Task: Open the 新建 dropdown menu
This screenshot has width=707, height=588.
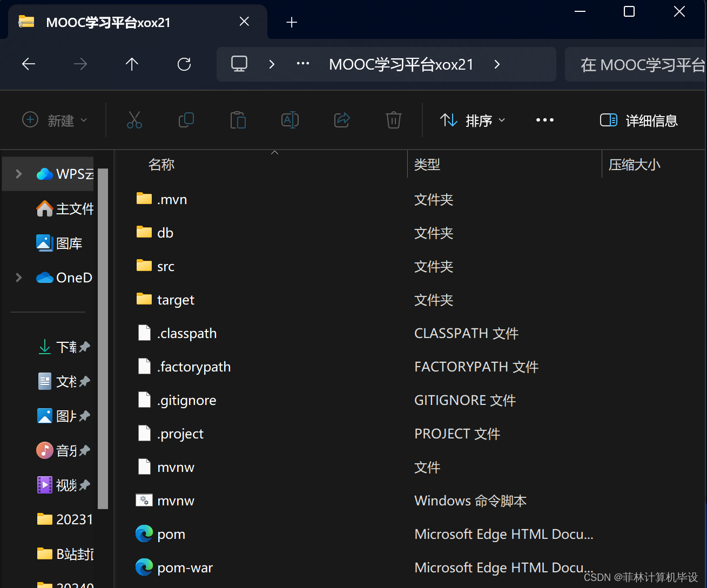Action: pyautogui.click(x=55, y=120)
